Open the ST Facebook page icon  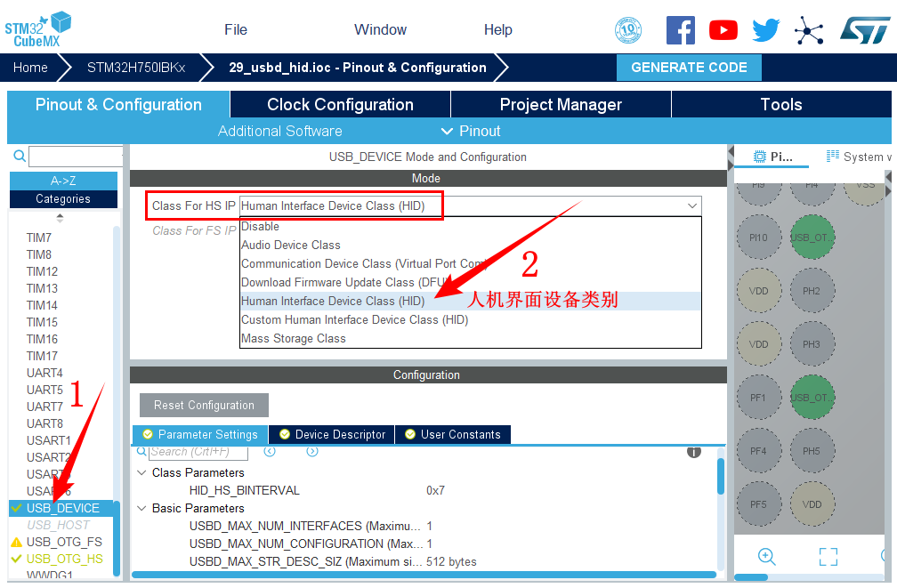coord(681,30)
